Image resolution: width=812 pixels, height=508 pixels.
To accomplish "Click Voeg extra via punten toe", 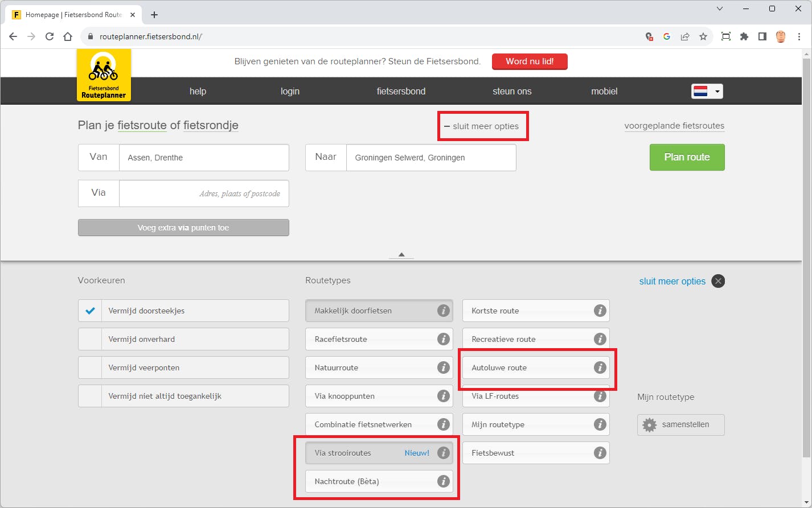I will click(x=183, y=228).
